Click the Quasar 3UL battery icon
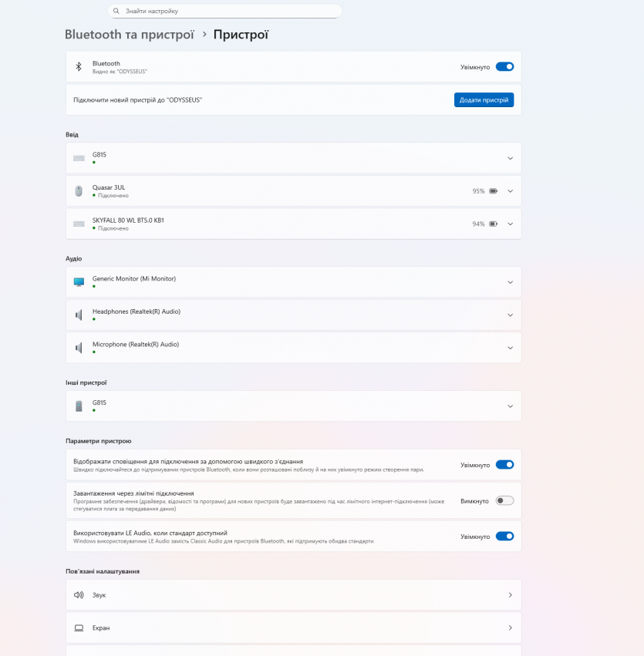This screenshot has width=644, height=656. click(493, 191)
